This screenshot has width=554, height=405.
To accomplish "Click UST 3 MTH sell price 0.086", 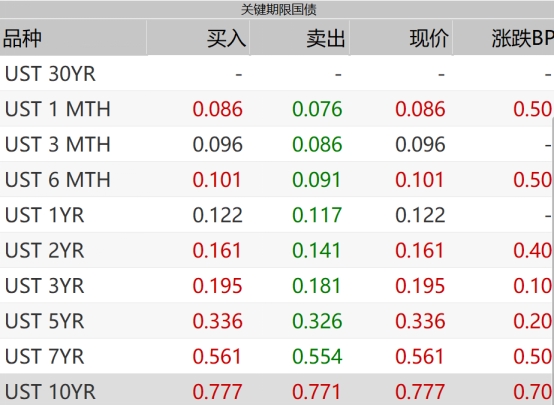I will pos(317,144).
